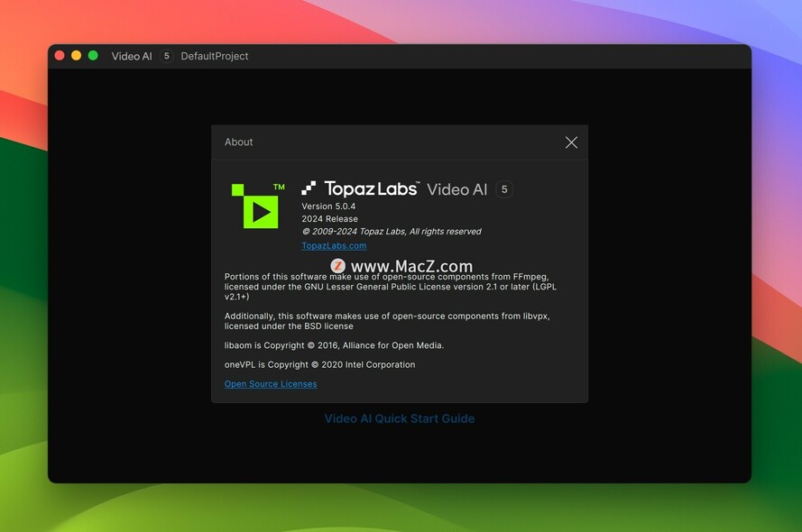Click the version 5 badge in the About dialog
802x532 pixels.
click(504, 189)
